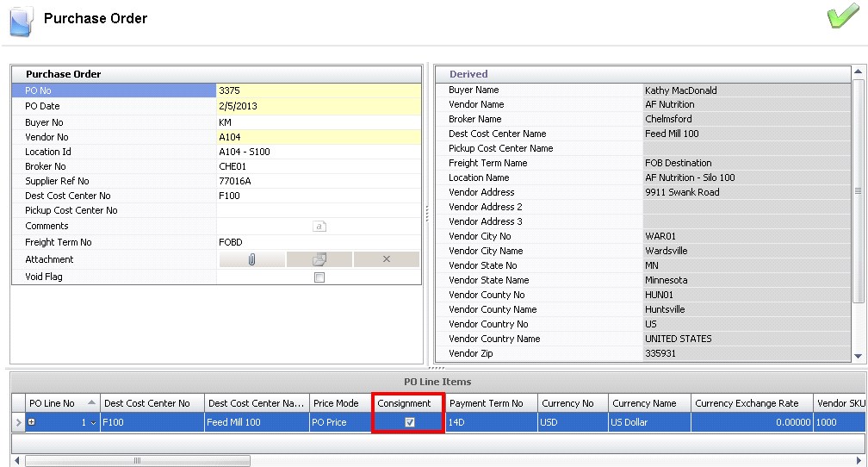
Task: Click the green checkmark save icon
Action: [843, 17]
